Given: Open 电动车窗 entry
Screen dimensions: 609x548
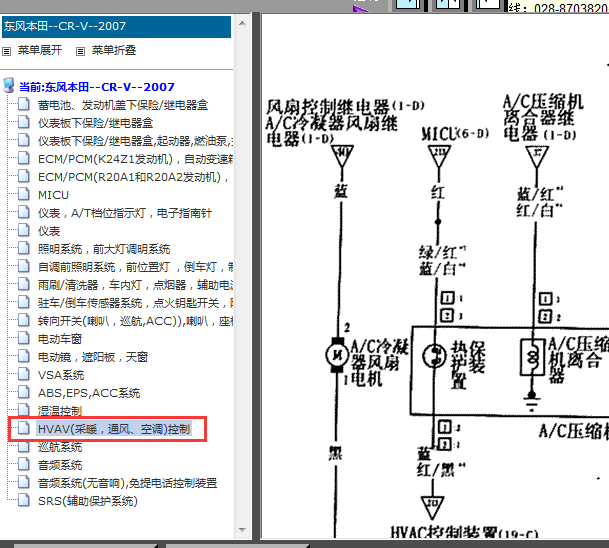Looking at the screenshot, I should coord(59,339).
